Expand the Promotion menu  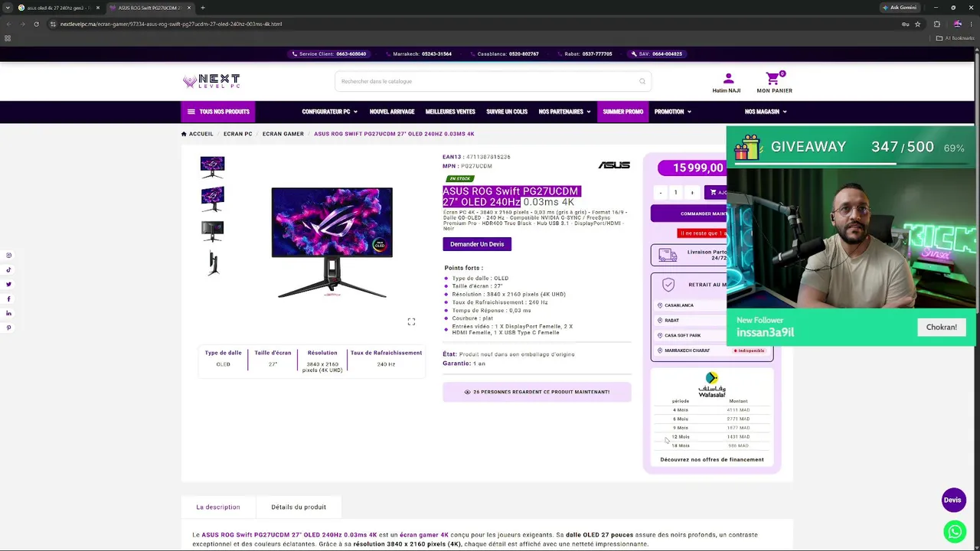click(672, 112)
